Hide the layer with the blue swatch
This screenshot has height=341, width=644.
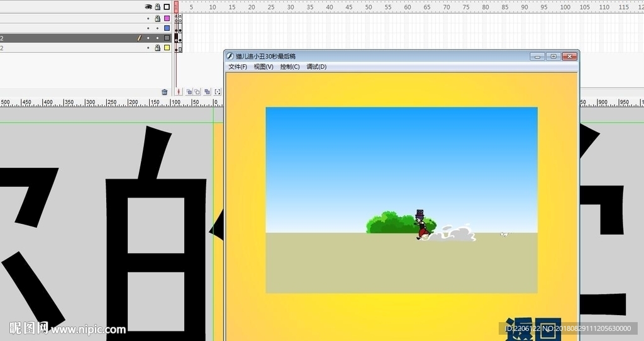click(148, 28)
